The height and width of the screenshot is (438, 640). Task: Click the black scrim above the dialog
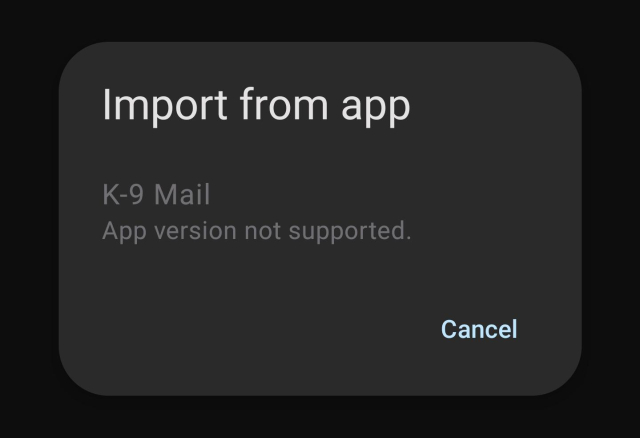click(x=320, y=20)
